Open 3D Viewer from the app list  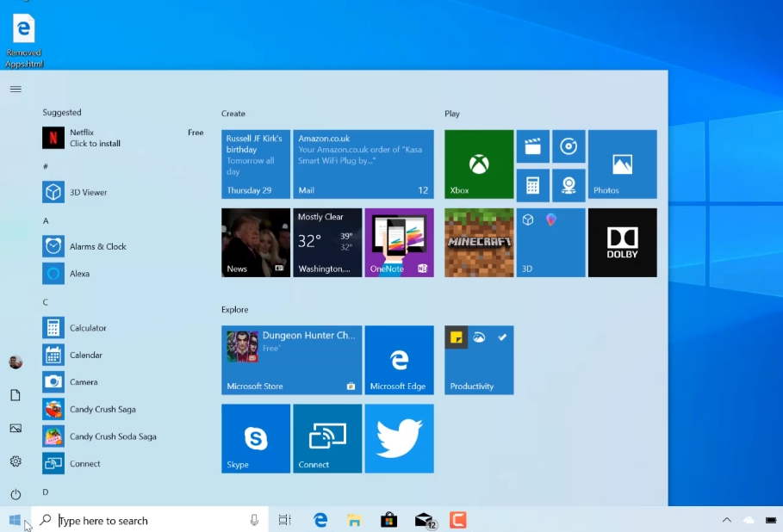123,192
